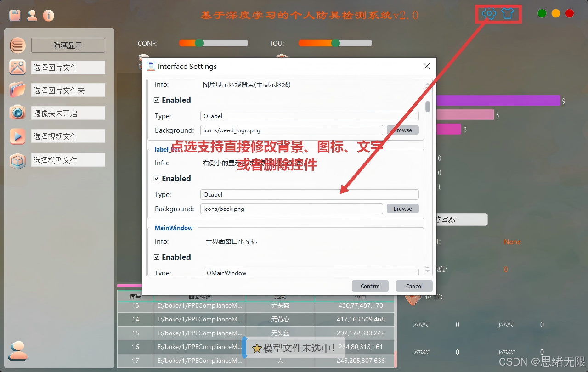Click the T-shirt theme icon
588x372 pixels.
coord(507,13)
